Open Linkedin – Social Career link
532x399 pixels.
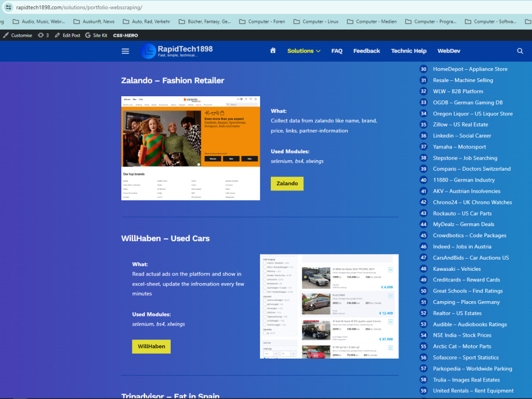[462, 136]
